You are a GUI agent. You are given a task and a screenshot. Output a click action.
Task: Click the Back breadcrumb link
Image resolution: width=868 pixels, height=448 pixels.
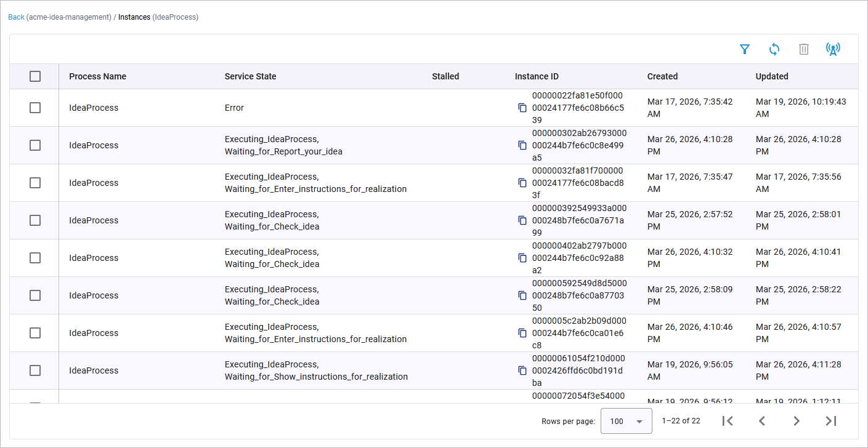point(16,17)
